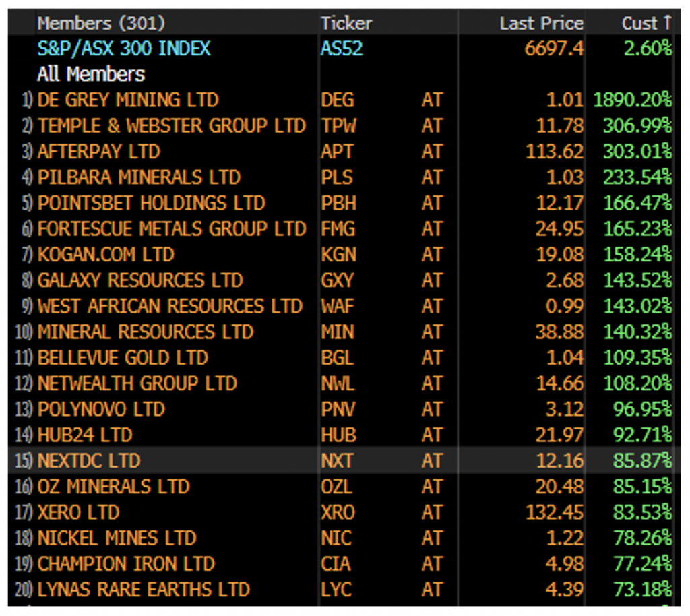
Task: Click the WAF ticker cell
Action: coord(338,306)
